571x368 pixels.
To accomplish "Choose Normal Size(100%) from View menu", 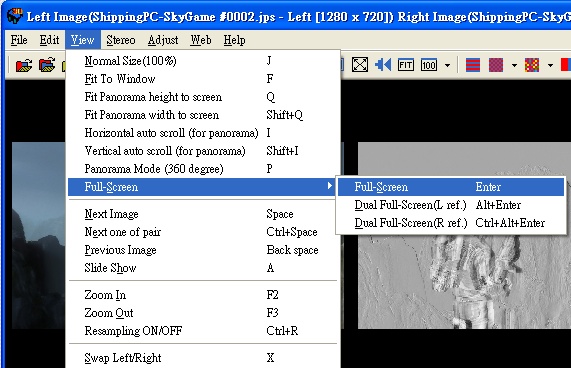I will click(x=202, y=61).
